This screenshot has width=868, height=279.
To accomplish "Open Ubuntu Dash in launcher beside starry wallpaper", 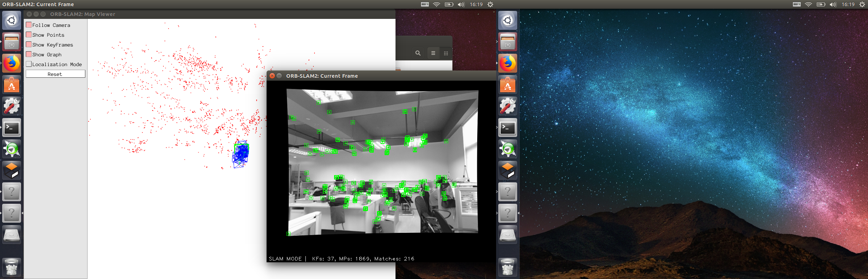I will (x=507, y=20).
